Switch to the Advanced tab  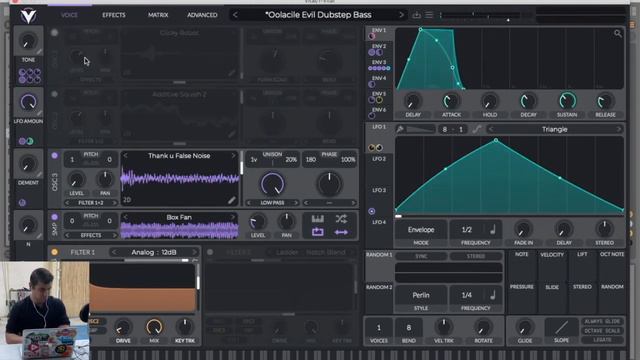click(202, 15)
